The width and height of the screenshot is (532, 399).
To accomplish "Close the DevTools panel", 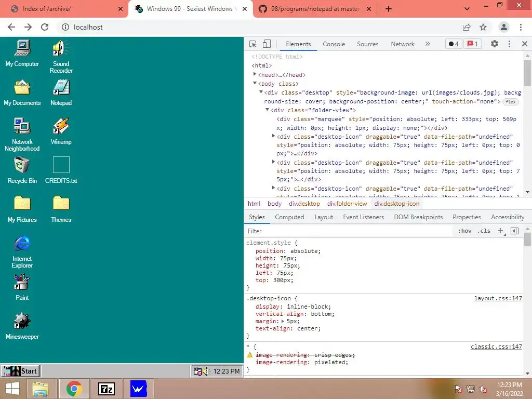I will 525,44.
